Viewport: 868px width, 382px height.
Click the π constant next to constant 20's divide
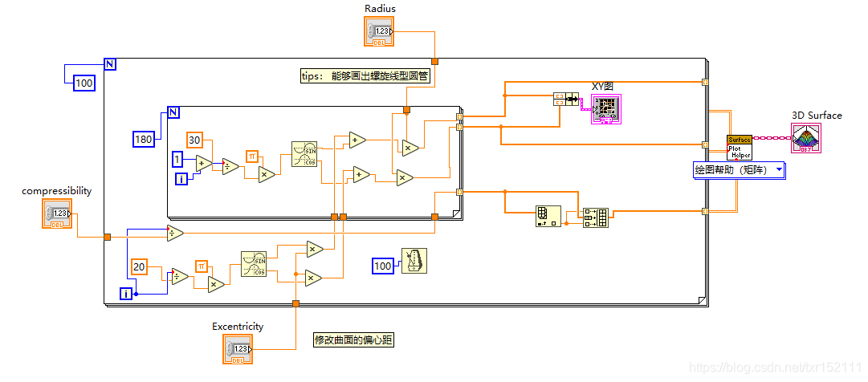pyautogui.click(x=202, y=266)
